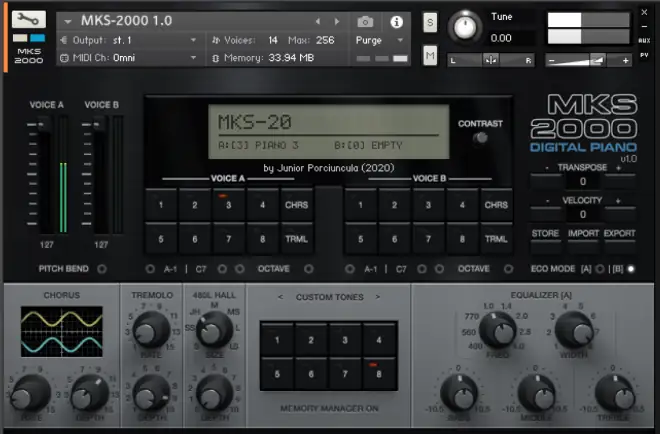Image resolution: width=660 pixels, height=434 pixels.
Task: Click the volume plus button
Action: [x=625, y=61]
